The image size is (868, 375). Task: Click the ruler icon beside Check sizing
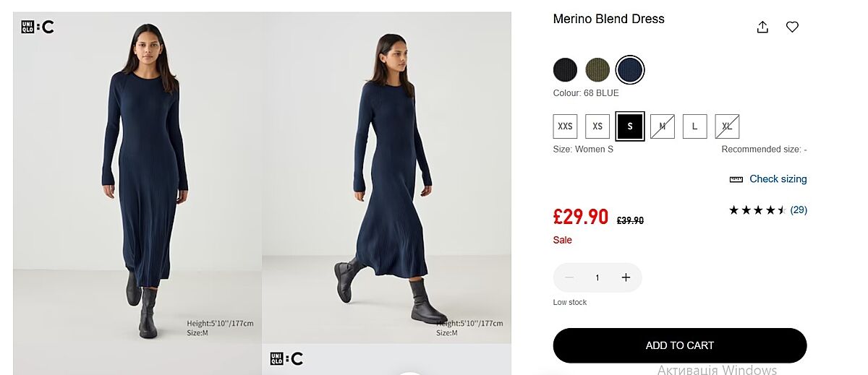pos(736,179)
